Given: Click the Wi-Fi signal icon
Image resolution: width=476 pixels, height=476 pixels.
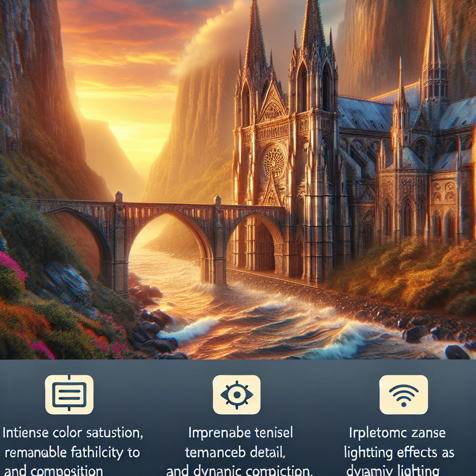Looking at the screenshot, I should (403, 394).
